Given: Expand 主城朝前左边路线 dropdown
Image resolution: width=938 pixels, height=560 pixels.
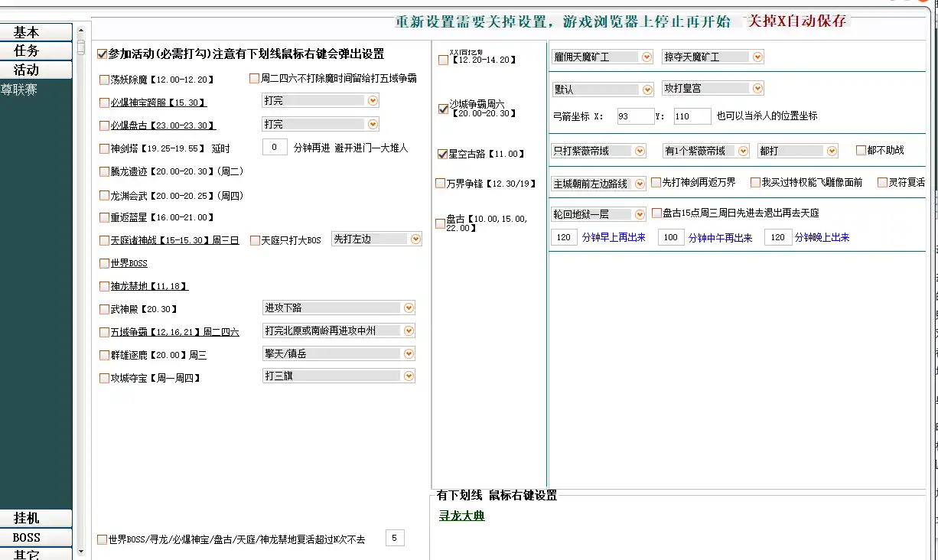Looking at the screenshot, I should pos(598,184).
